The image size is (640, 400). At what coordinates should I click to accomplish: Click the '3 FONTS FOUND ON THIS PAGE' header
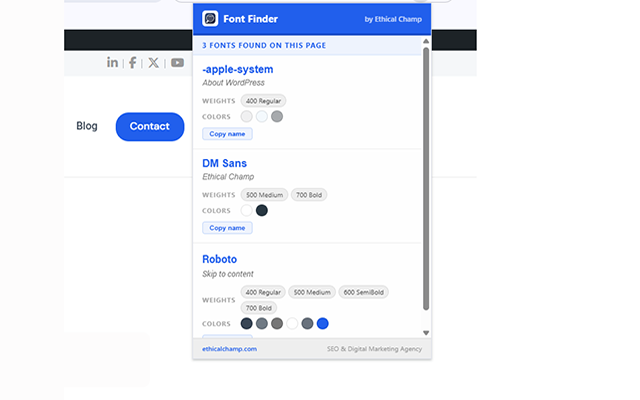(264, 45)
